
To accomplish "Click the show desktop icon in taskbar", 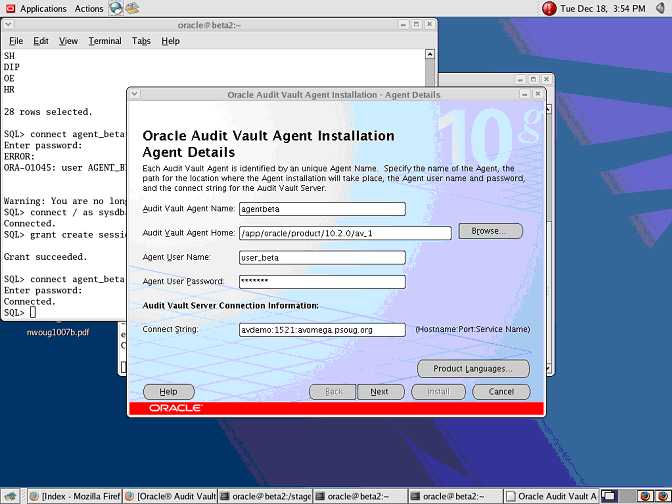I will 11,496.
